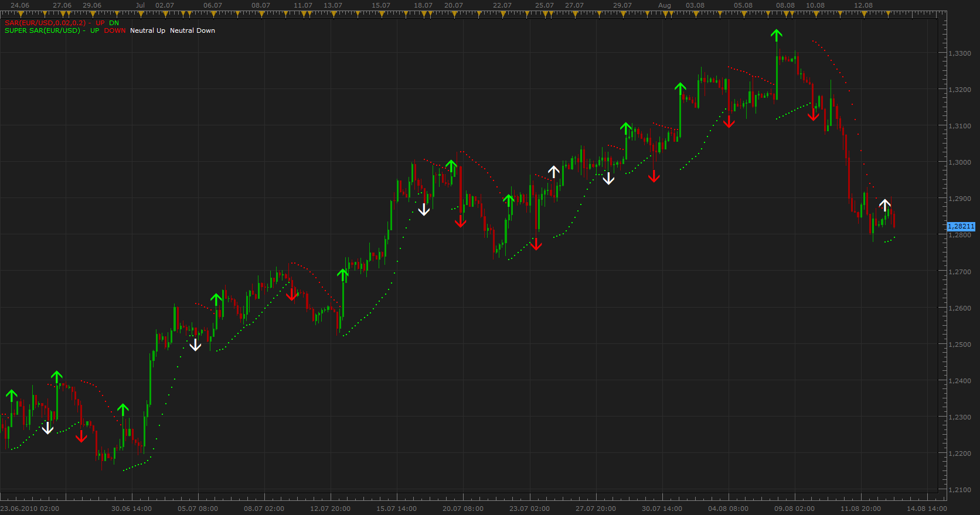Click the '05.07 08:00' time axis label
This screenshot has height=515, width=980.
tap(198, 509)
